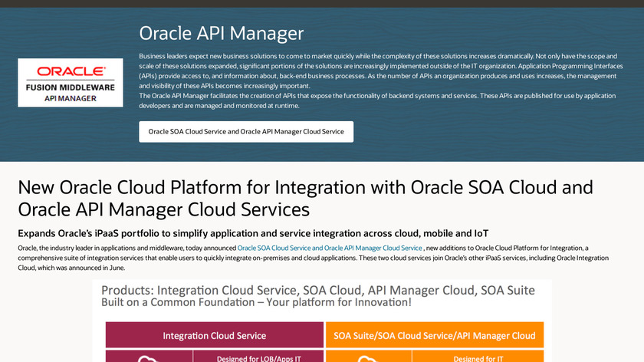The width and height of the screenshot is (644, 362).
Task: Click the Oracle Fusion Middleware API Manager logo
Action: click(71, 82)
